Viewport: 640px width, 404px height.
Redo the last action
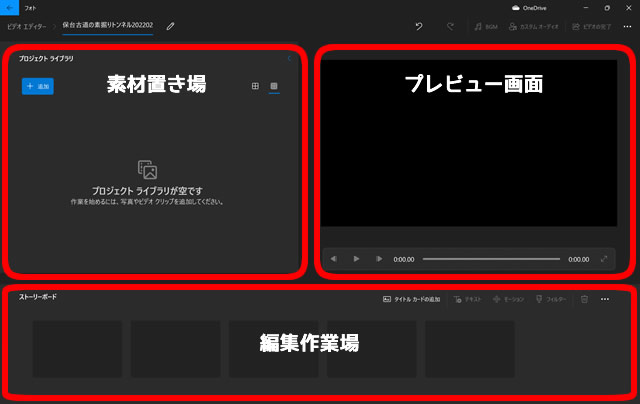[450, 26]
